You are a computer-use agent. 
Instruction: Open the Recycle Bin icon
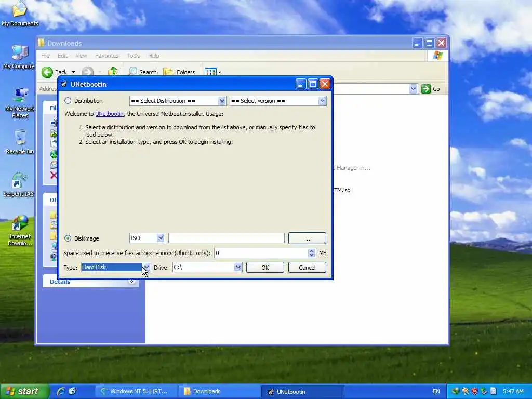(x=20, y=142)
